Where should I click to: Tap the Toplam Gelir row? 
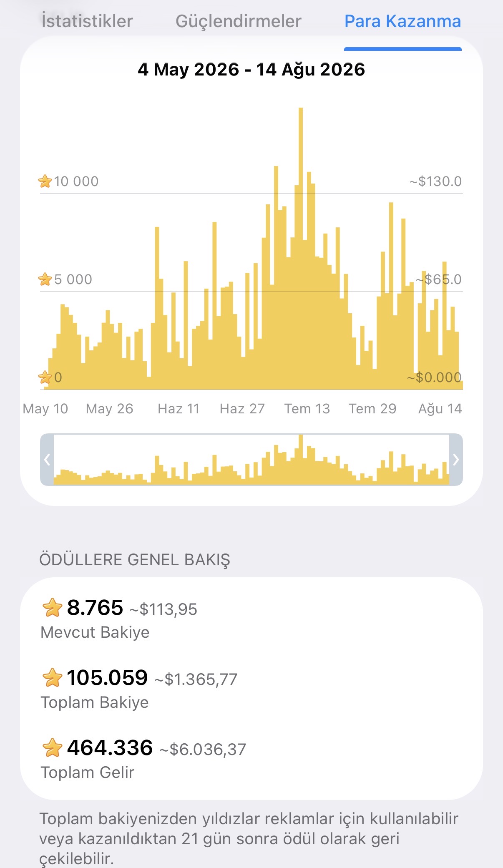click(x=251, y=759)
